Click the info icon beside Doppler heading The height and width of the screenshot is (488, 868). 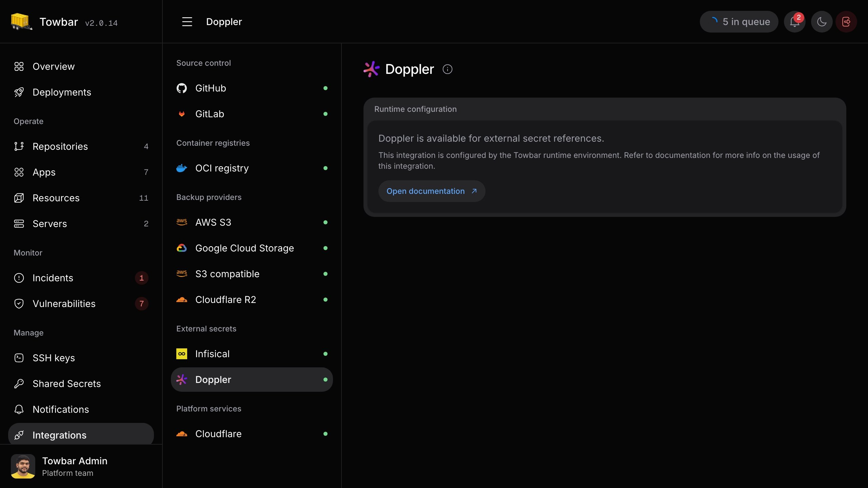pyautogui.click(x=448, y=69)
